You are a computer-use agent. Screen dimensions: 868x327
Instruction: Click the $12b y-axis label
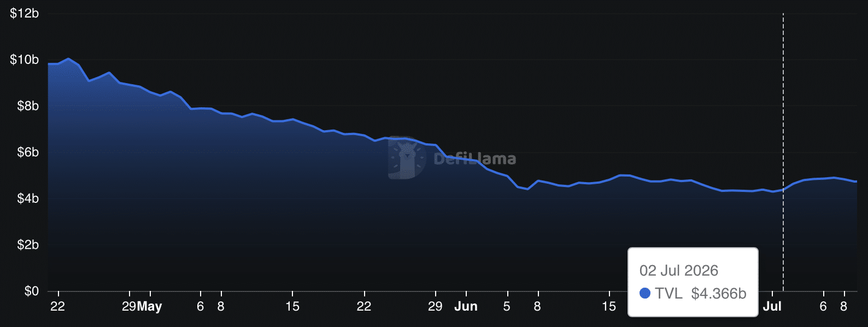point(25,13)
